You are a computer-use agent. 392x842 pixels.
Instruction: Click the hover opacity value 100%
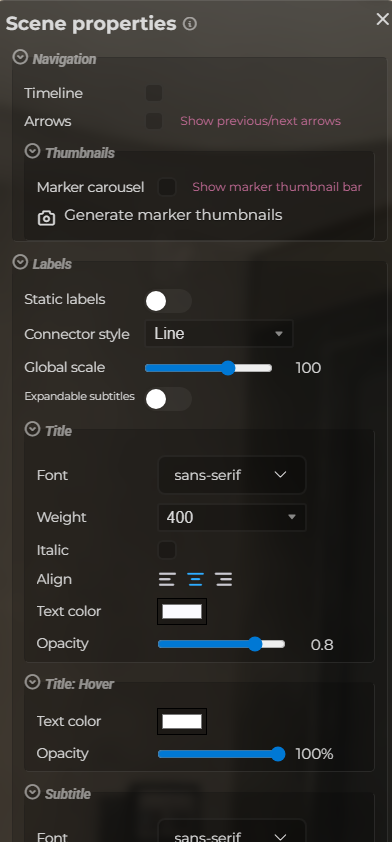click(315, 754)
